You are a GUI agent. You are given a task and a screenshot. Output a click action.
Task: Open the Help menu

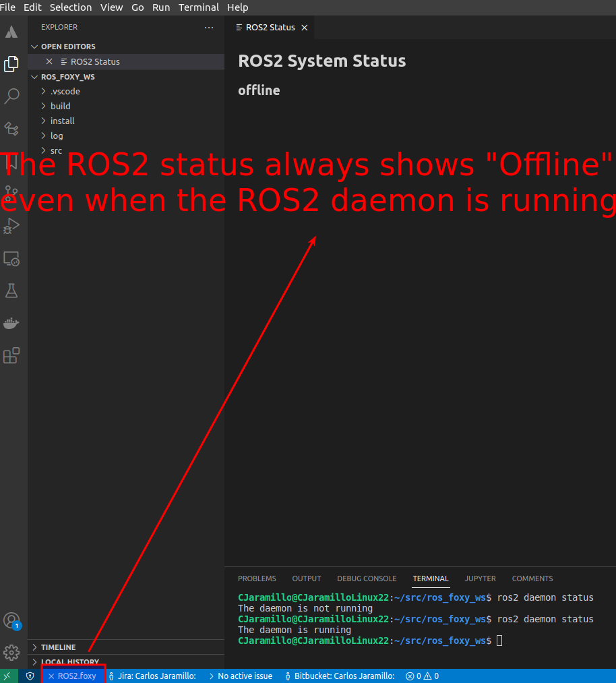coord(238,7)
